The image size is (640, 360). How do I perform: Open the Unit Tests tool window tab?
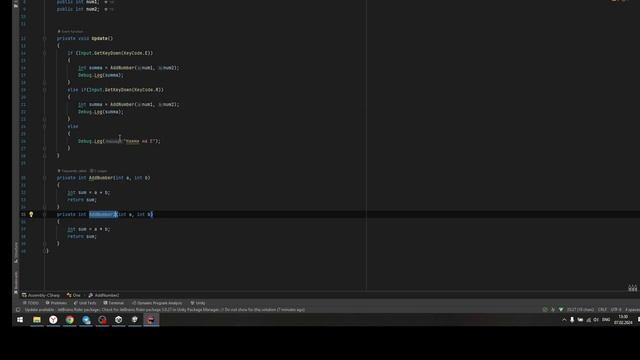[85, 303]
